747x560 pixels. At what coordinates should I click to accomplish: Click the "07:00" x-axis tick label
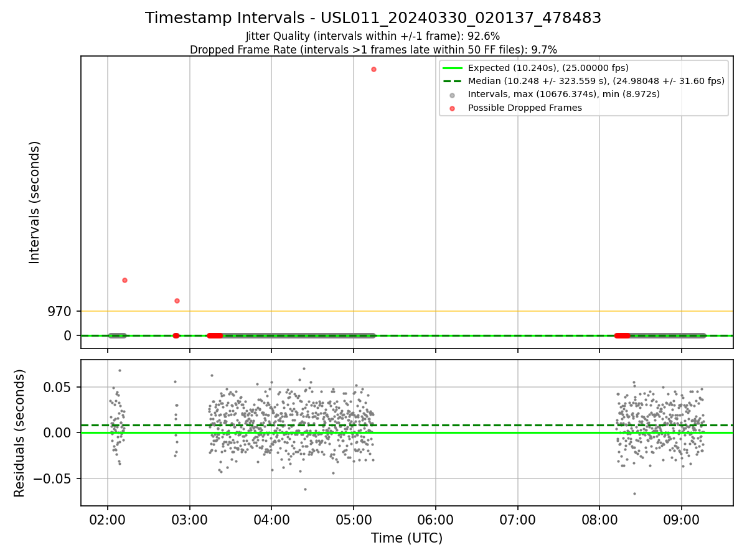(x=517, y=520)
